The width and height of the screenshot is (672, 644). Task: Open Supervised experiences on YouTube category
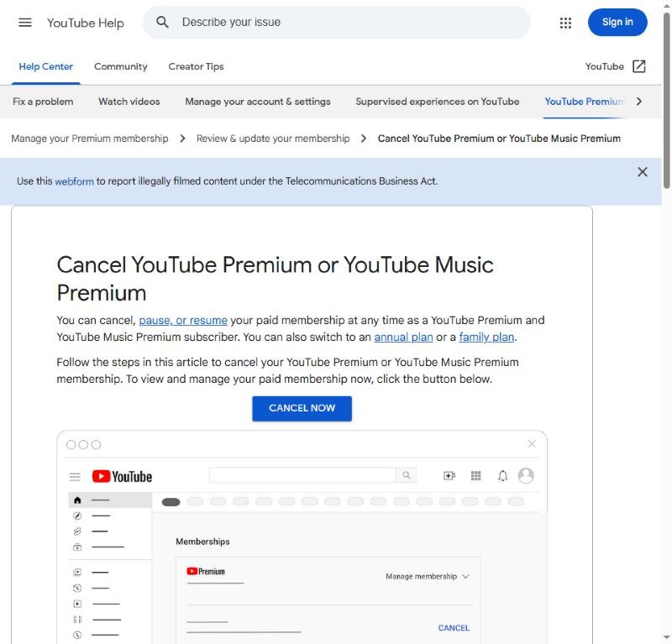pyautogui.click(x=437, y=102)
